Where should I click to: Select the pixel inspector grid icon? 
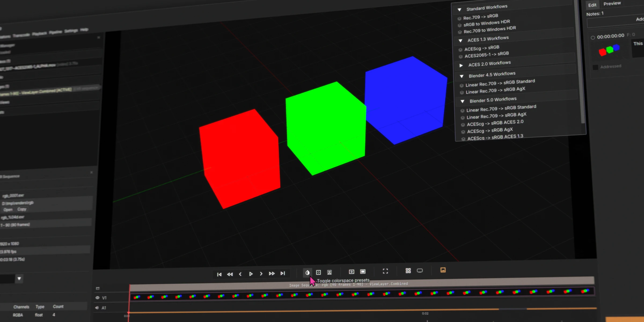318,272
